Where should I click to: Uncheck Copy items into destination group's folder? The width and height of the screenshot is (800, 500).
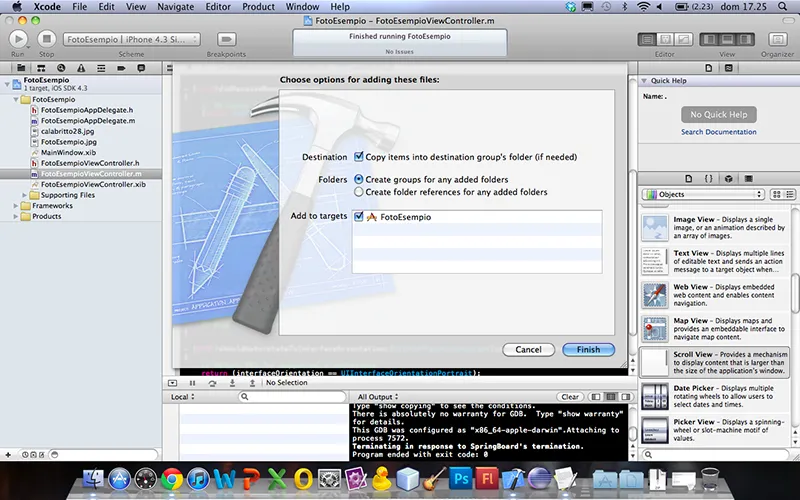coord(359,157)
